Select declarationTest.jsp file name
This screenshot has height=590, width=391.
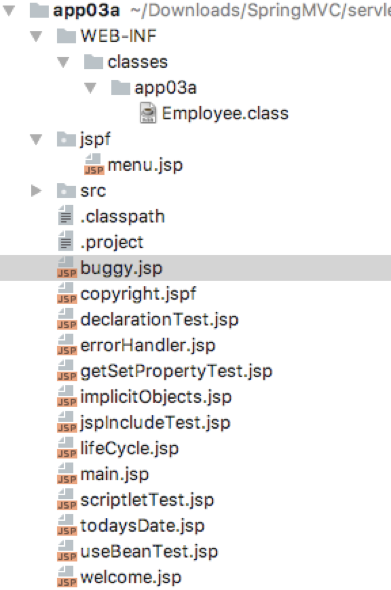(x=160, y=319)
